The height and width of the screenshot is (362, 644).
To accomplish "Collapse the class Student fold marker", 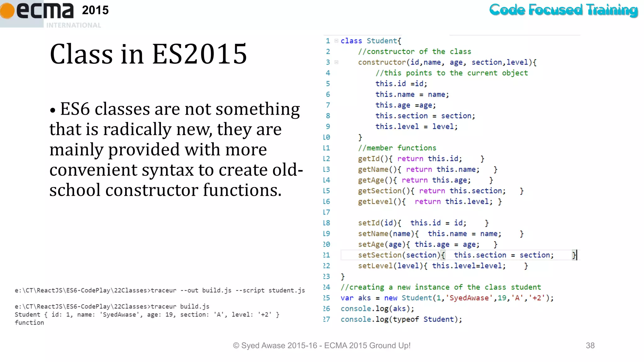I will 336,41.
